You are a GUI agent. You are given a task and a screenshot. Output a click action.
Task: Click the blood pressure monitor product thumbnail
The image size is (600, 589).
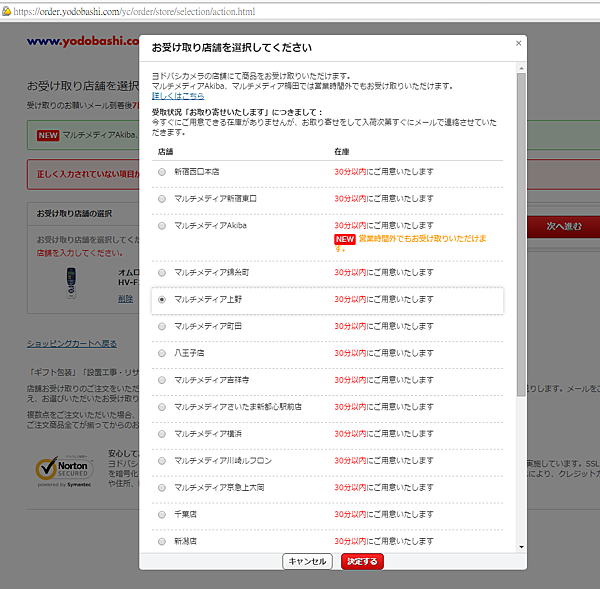[x=71, y=282]
